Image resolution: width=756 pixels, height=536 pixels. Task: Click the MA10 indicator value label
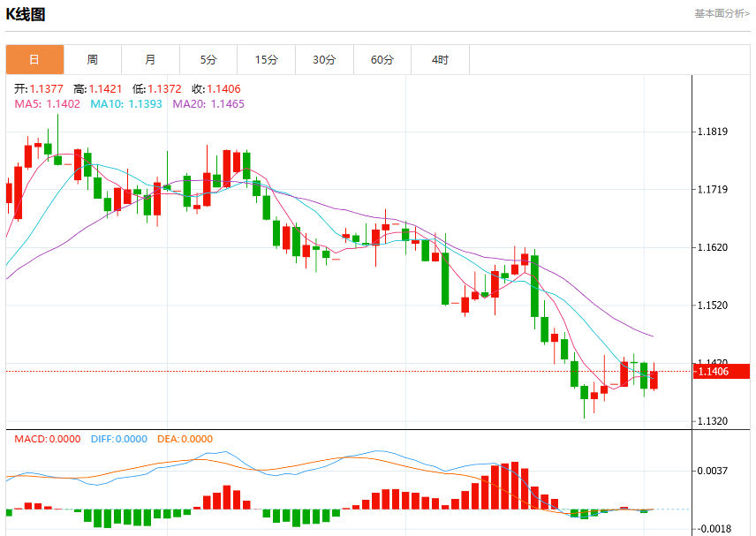(x=126, y=104)
